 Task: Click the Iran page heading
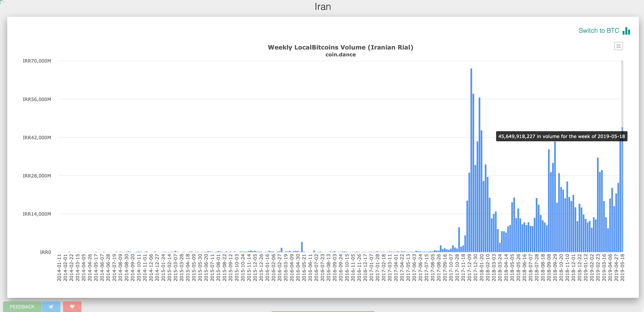click(323, 6)
